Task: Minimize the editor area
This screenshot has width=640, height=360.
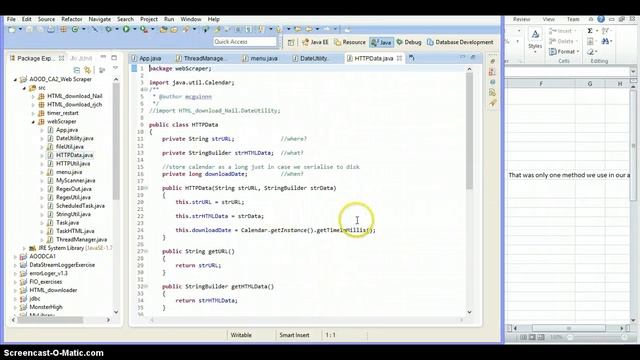Action: tap(462, 58)
